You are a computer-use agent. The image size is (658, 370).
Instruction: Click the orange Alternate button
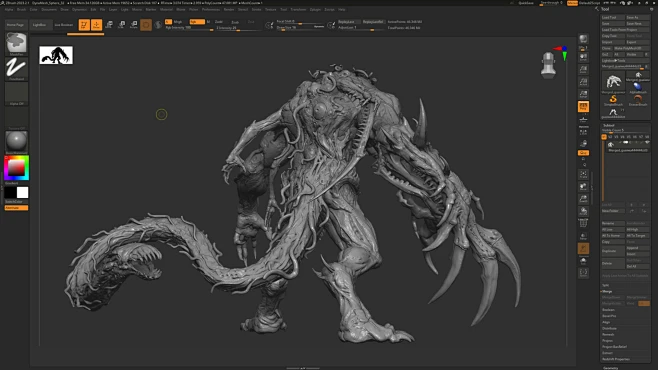(x=16, y=208)
